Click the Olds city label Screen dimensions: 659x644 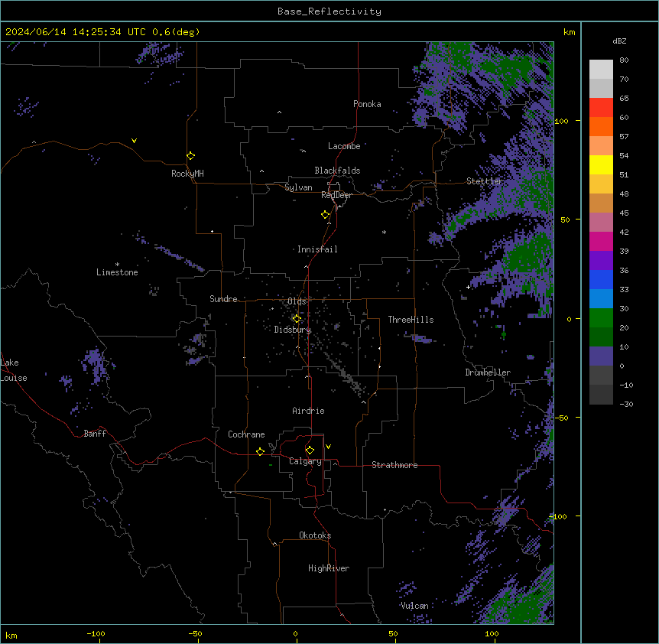click(x=297, y=301)
